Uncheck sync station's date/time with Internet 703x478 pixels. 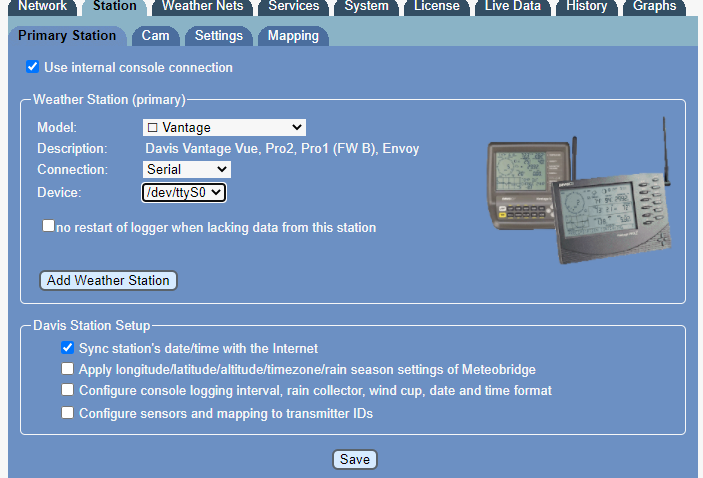67,348
